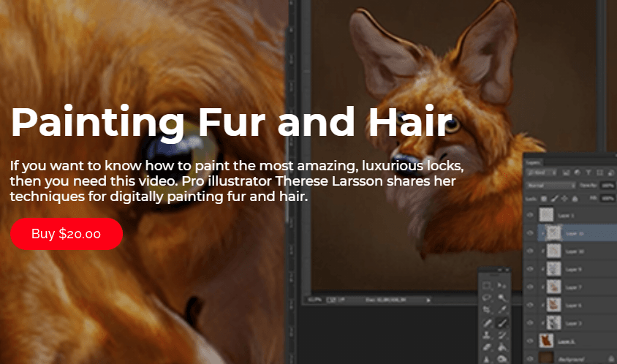Switch to the Layers tab
This screenshot has height=364, width=617.
(x=533, y=162)
